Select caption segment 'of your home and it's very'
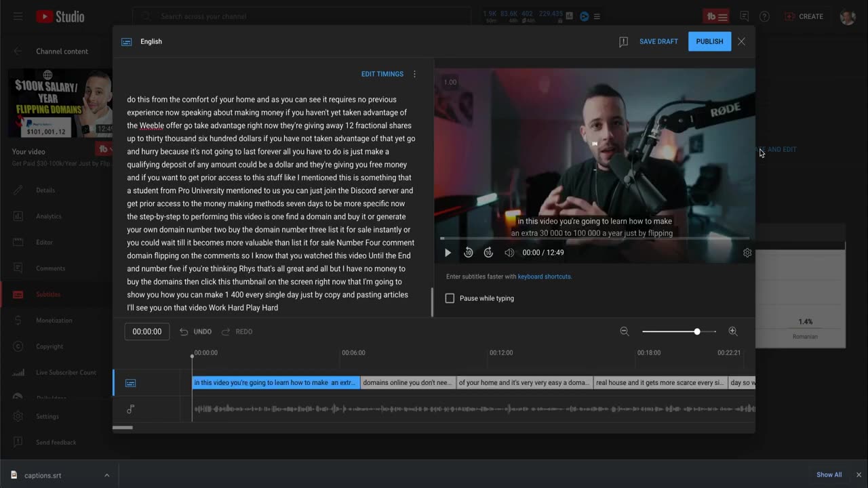This screenshot has height=488, width=868. [x=524, y=383]
